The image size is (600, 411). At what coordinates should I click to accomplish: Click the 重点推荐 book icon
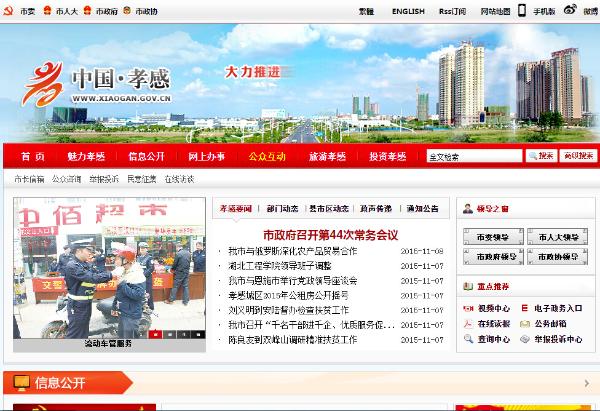coord(468,286)
